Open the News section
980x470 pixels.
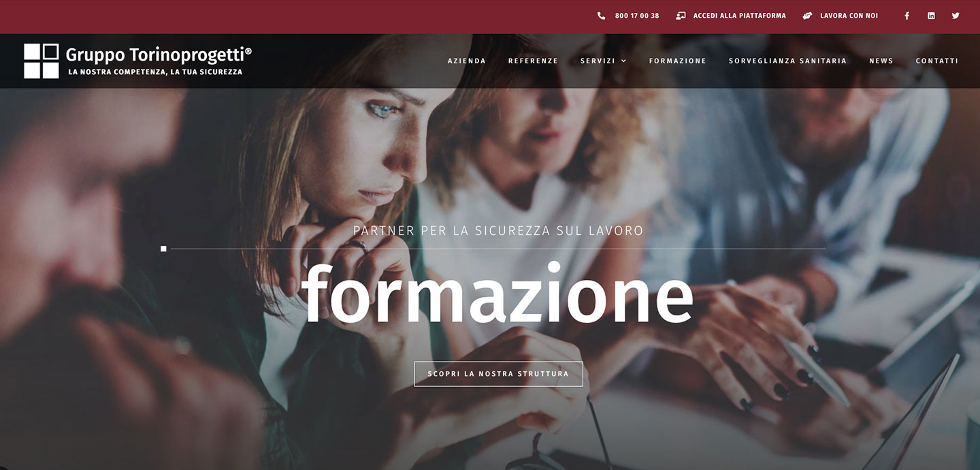coord(881,61)
